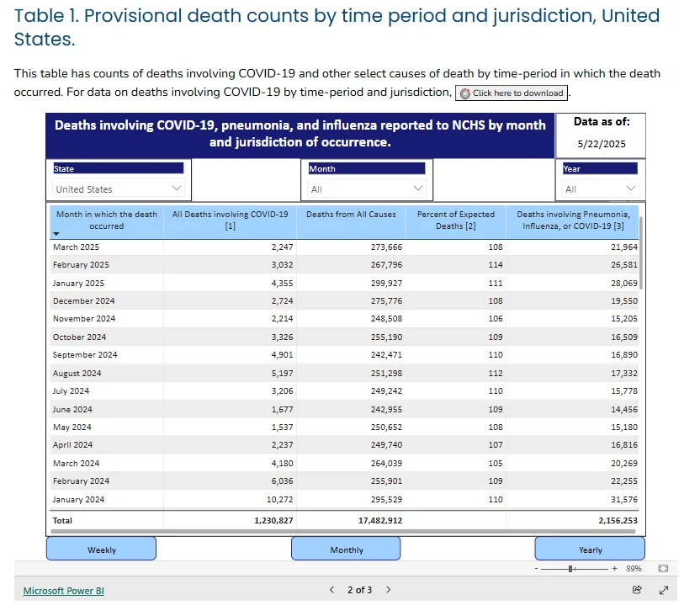Click the sort arrow under Month column

click(x=56, y=234)
